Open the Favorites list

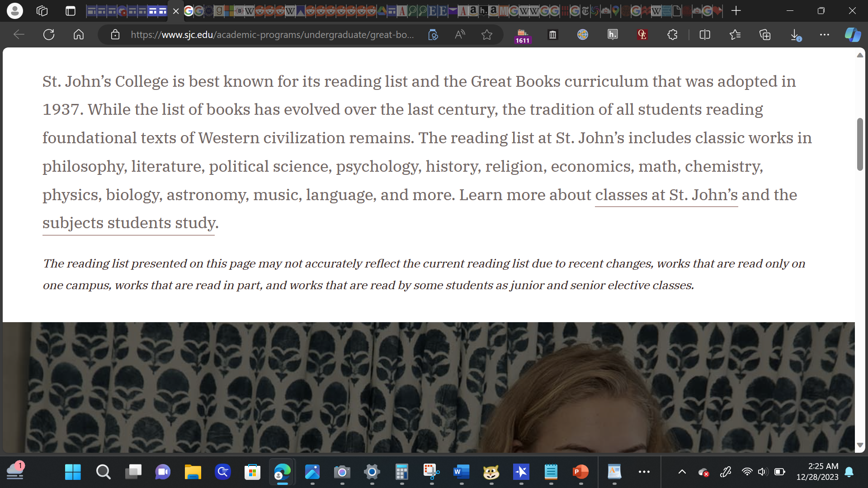pos(735,34)
